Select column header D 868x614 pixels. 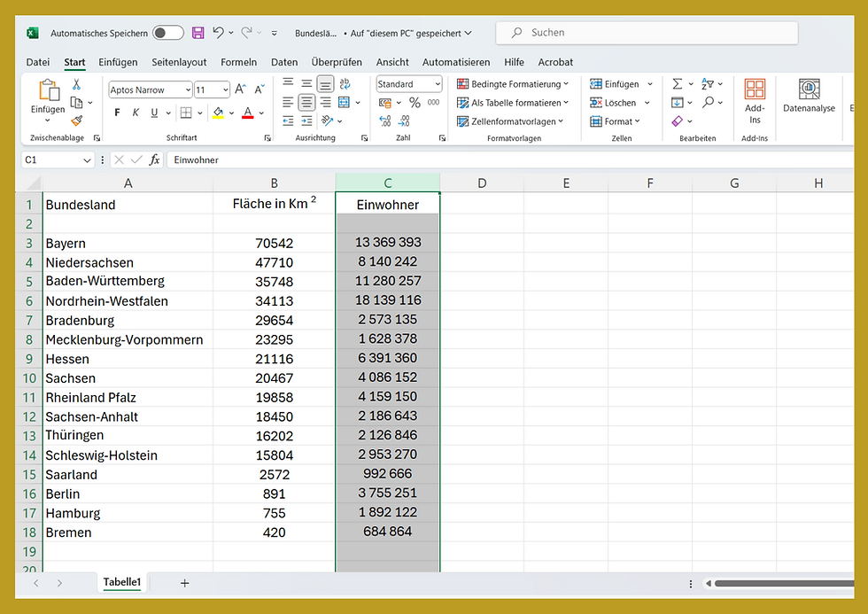click(482, 183)
